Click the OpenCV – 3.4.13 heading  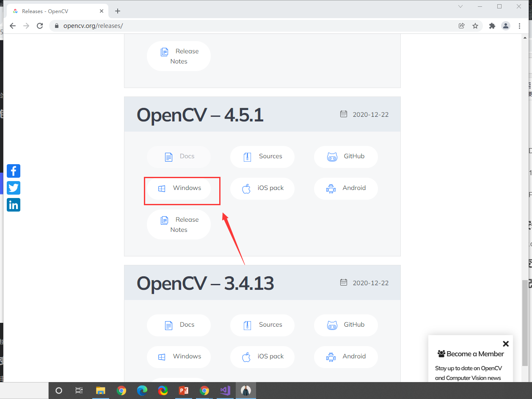coord(205,283)
